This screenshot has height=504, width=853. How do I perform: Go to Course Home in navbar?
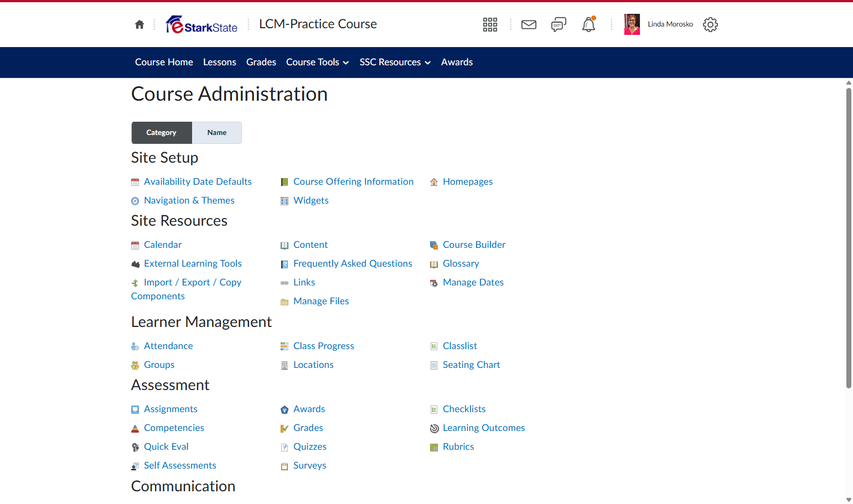[x=164, y=62]
